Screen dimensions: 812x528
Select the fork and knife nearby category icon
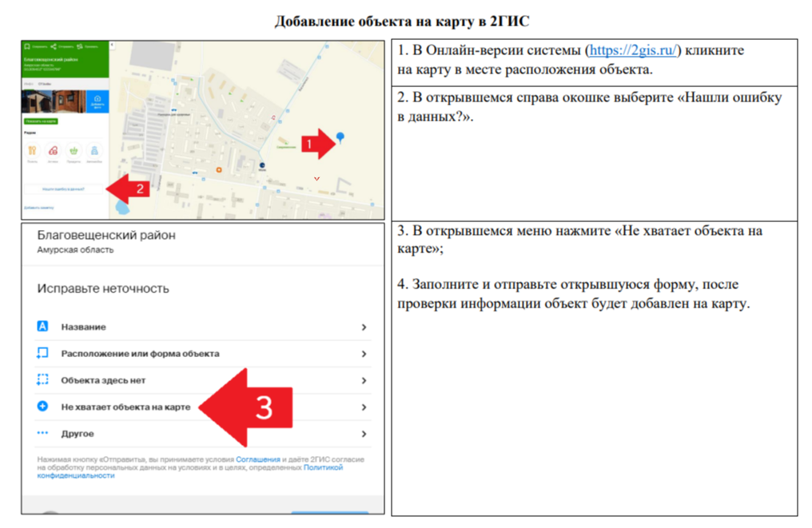point(32,151)
